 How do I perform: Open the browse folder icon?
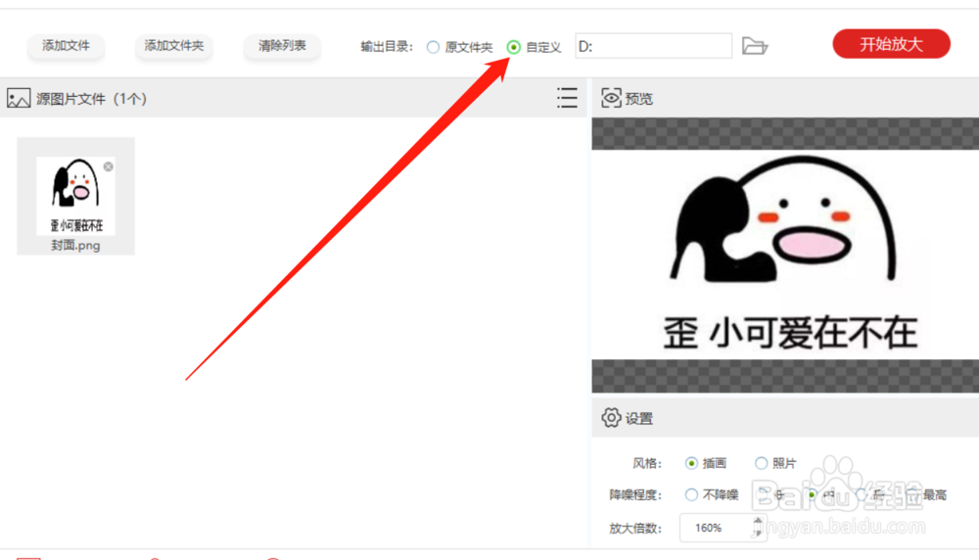tap(754, 46)
